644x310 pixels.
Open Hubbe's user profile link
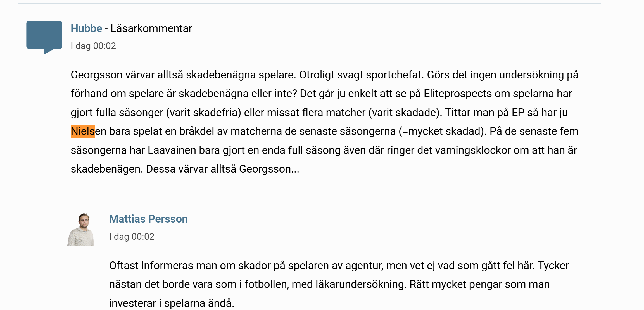coord(86,28)
